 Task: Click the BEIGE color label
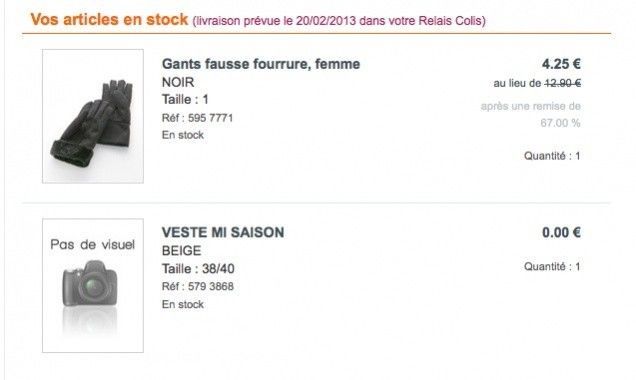pyautogui.click(x=181, y=251)
